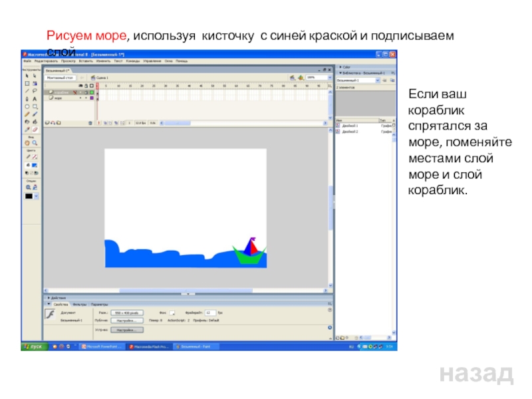The image size is (532, 399).
Task: Open the Фон background color swatch
Action: click(x=172, y=313)
